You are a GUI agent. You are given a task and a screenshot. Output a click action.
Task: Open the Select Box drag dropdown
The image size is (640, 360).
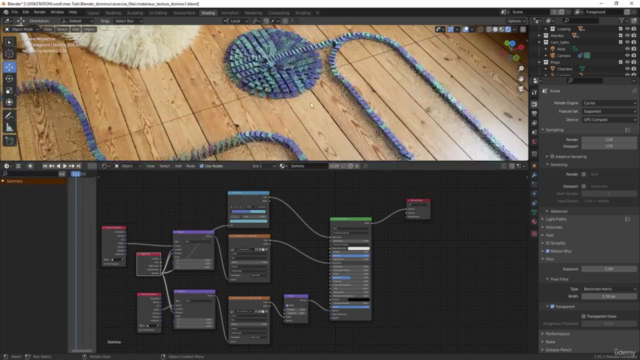pyautogui.click(x=128, y=21)
